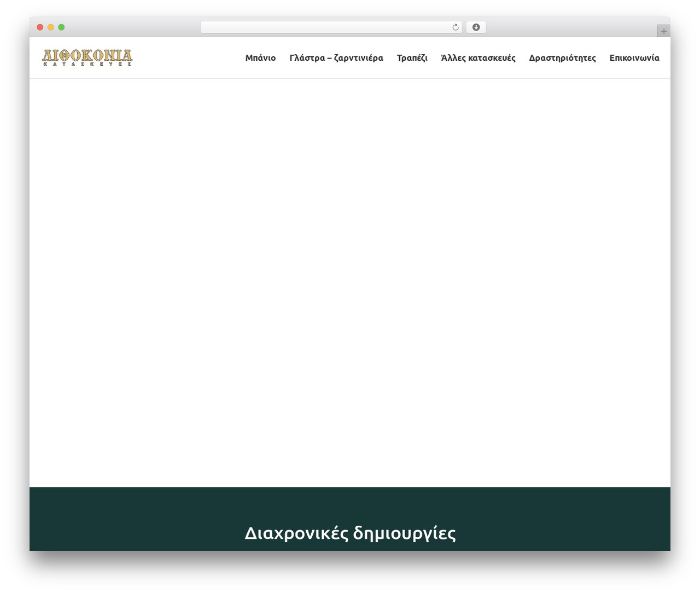Viewport: 700px width, 593px height.
Task: Go to the Επικοινωνία page
Action: [634, 58]
